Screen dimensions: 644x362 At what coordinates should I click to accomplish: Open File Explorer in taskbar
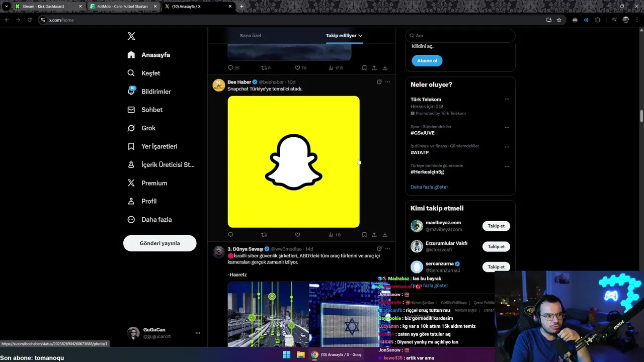pos(300,354)
